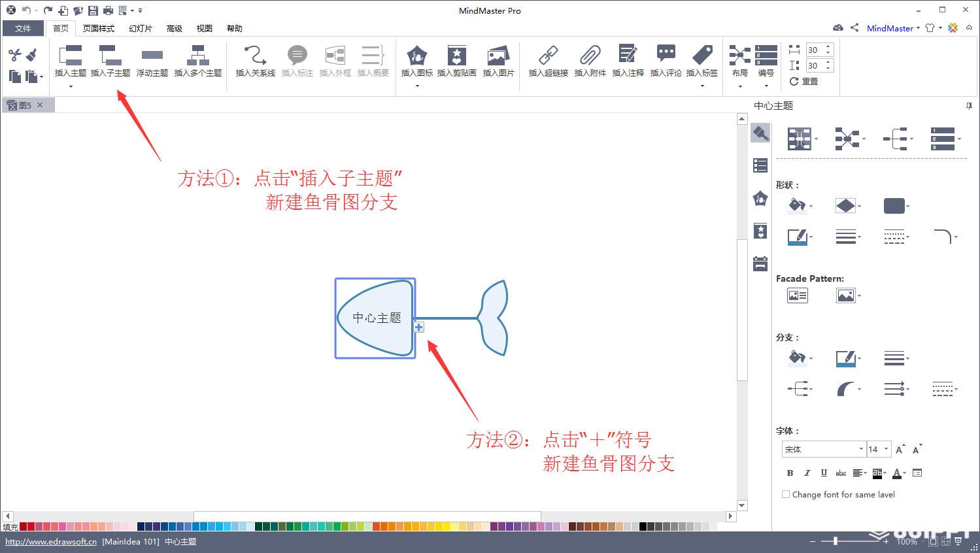Click 插入注释 note icon

[x=628, y=61]
